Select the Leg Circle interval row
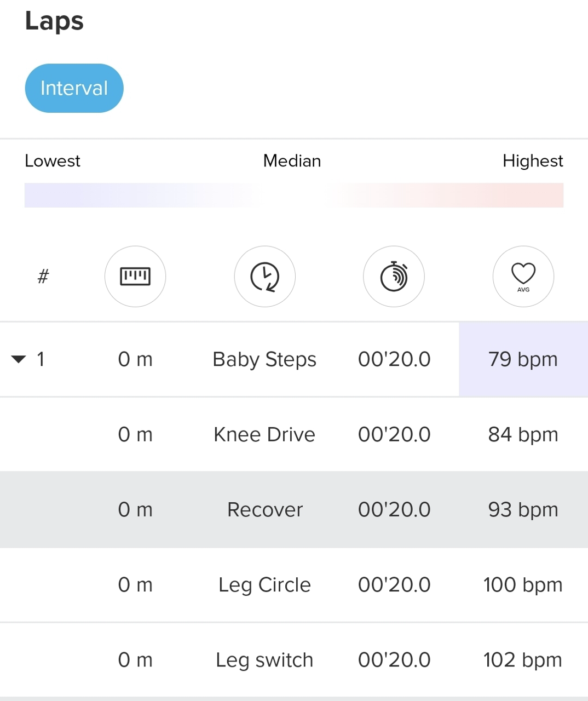Viewport: 588px width, 701px height. (x=264, y=585)
